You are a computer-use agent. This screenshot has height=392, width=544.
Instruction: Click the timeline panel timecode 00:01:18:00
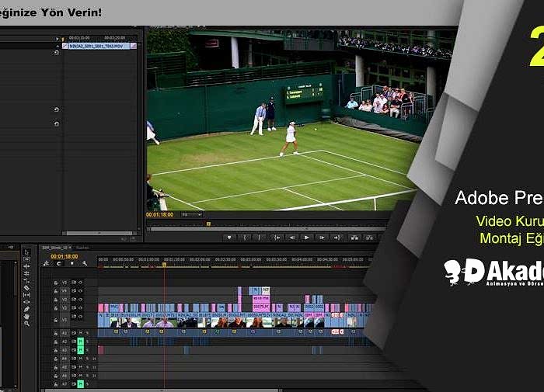[65, 256]
